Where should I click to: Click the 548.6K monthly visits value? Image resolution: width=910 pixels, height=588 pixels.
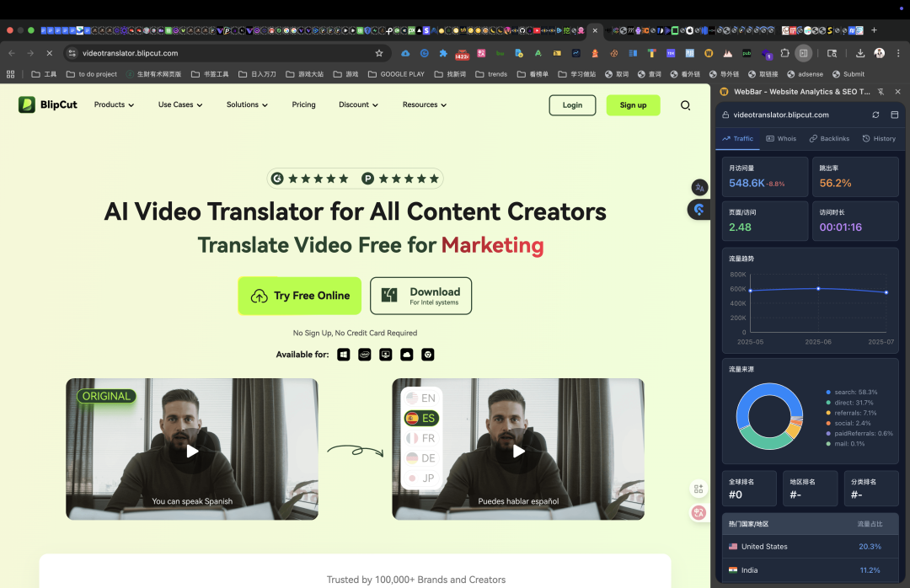[747, 183]
